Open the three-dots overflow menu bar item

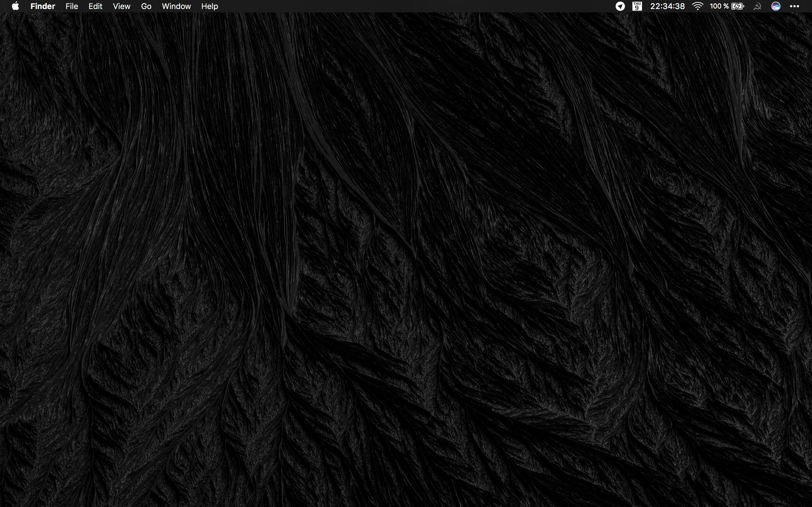(794, 6)
